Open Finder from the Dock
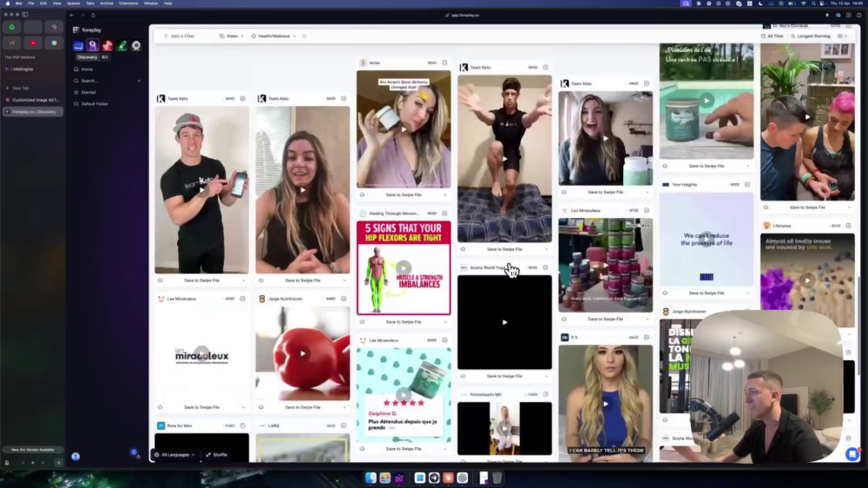This screenshot has height=488, width=868. pos(371,478)
